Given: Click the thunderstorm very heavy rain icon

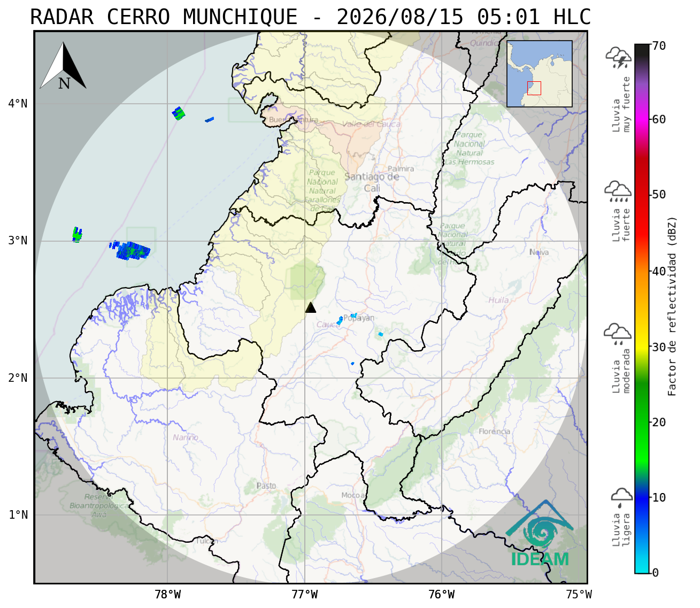Looking at the screenshot, I should pyautogui.click(x=618, y=58).
